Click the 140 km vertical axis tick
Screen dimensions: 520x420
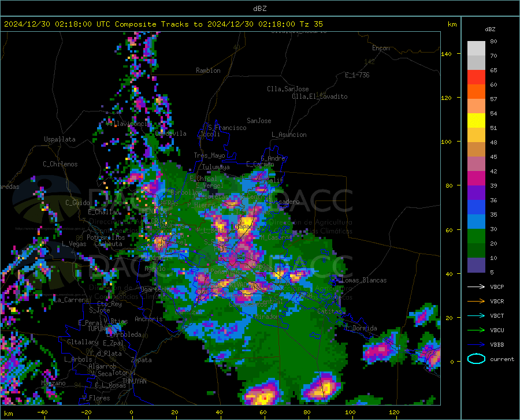(446, 54)
